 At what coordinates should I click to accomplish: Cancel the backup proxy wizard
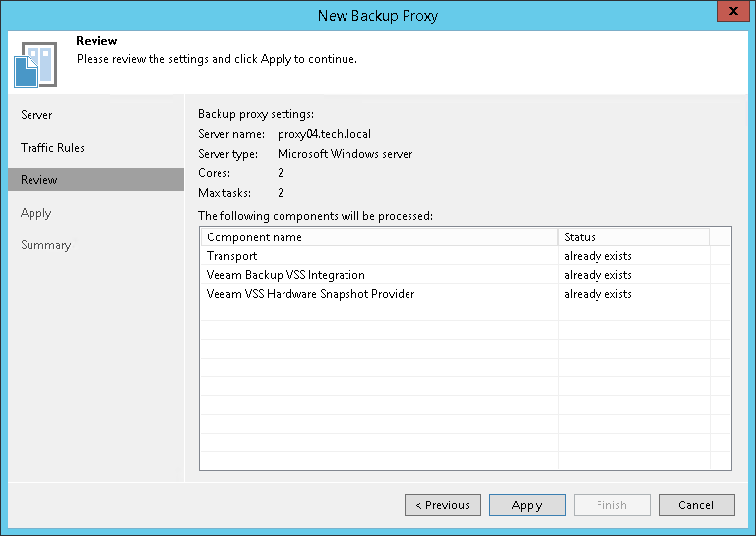pyautogui.click(x=696, y=505)
